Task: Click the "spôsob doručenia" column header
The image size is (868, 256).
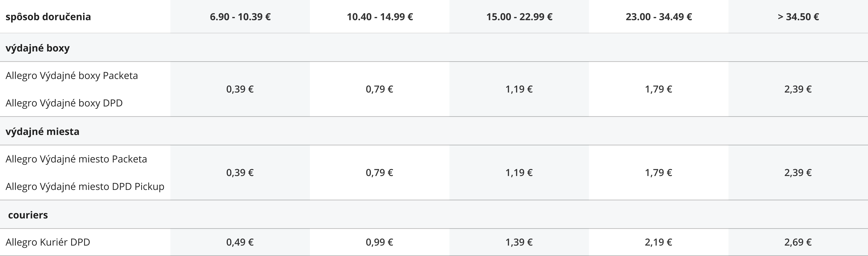Action: click(x=48, y=17)
